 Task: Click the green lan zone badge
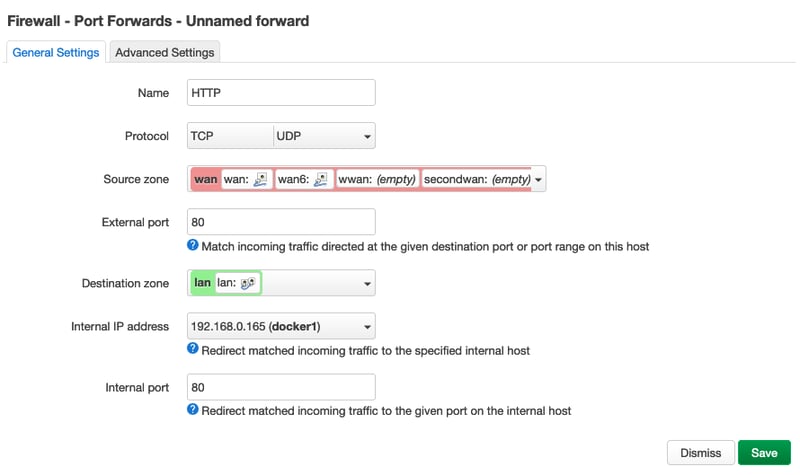click(203, 284)
